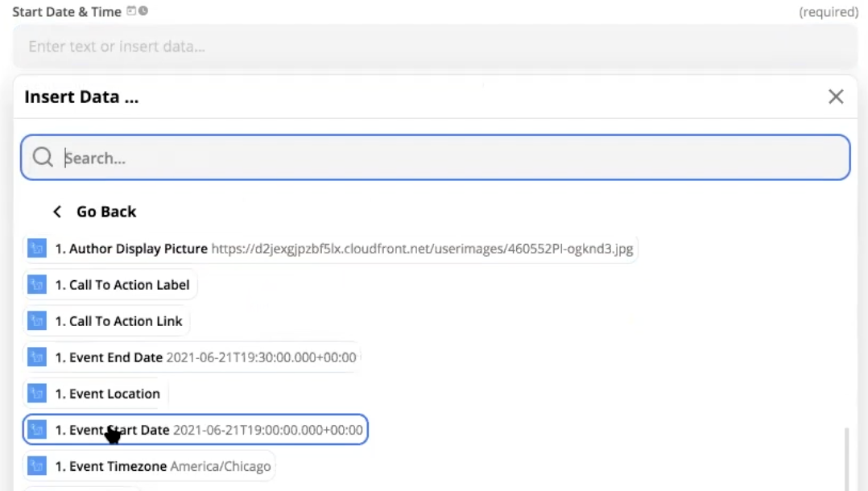Click the icon beside Event Location
868x491 pixels.
[36, 394]
